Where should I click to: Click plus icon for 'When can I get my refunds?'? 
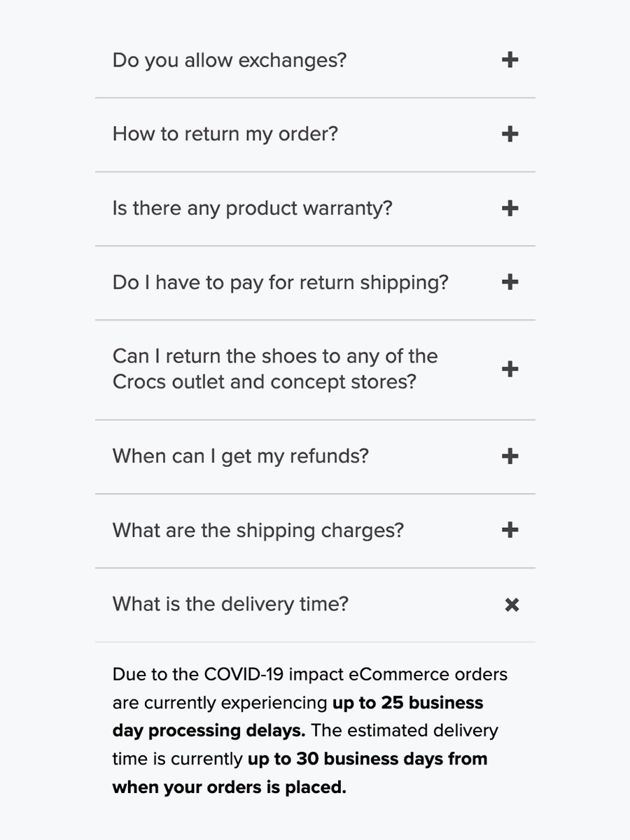coord(510,456)
